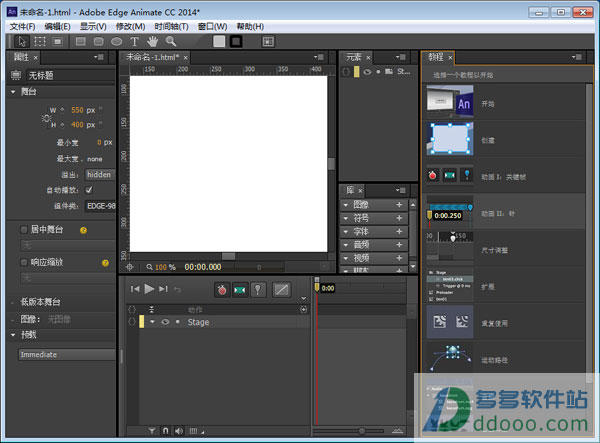Open Stage actions braces in Elements panel
600x443 pixels.
[x=346, y=72]
